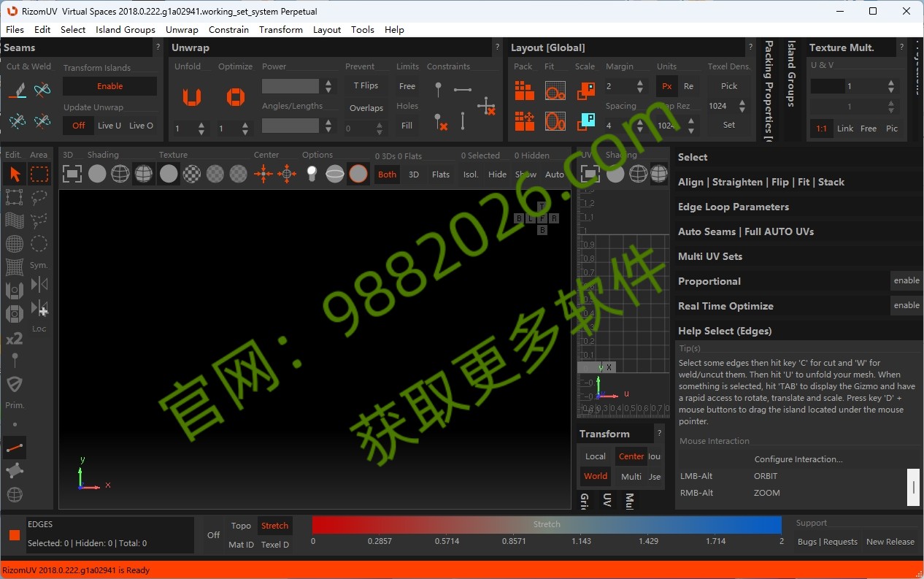Click the Cut seams knife icon
The width and height of the screenshot is (924, 579).
pyautogui.click(x=18, y=90)
